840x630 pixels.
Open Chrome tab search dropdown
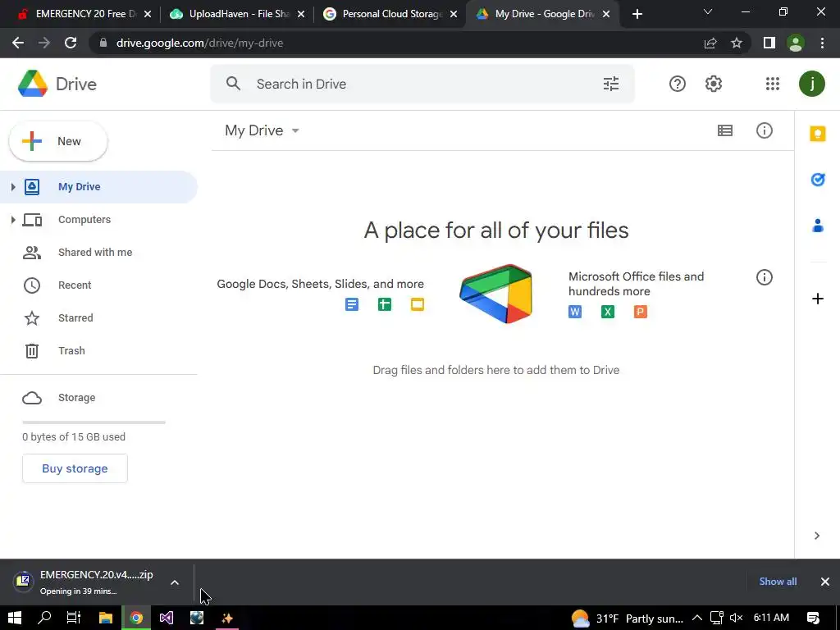click(708, 11)
